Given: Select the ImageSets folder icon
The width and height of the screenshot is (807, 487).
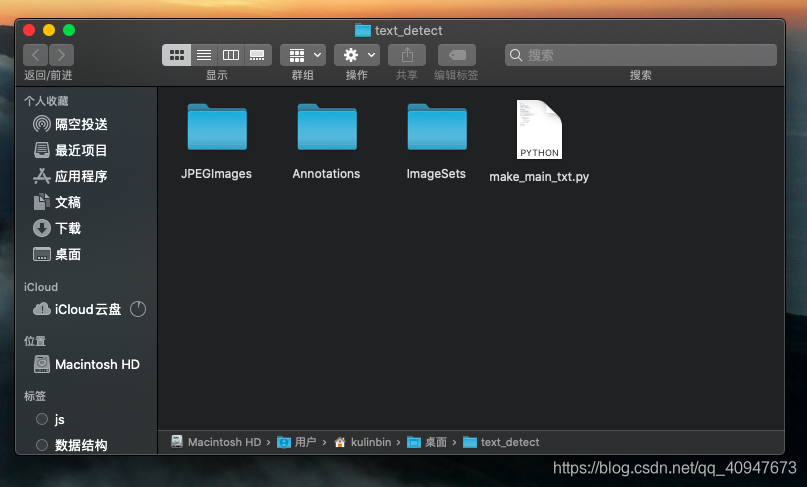Looking at the screenshot, I should point(437,127).
